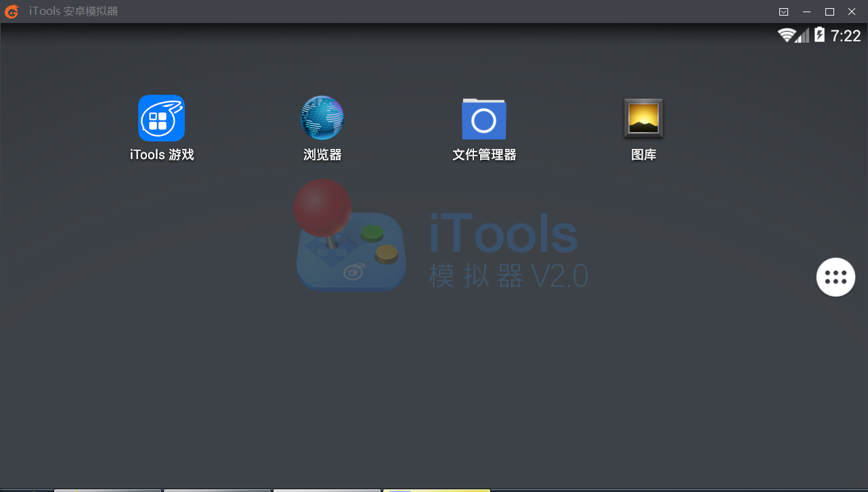Close the iTools emulator window
The width and height of the screenshot is (868, 492).
pos(851,12)
